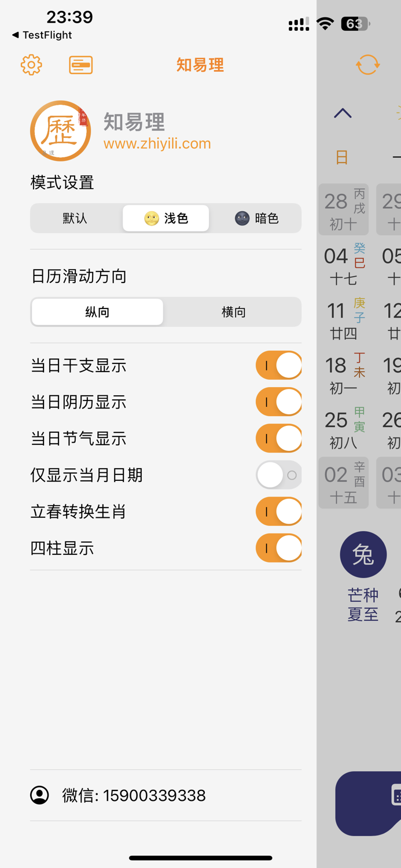This screenshot has height=868, width=401.
Task: Switch calendar sliding direction to 横向
Action: pos(233,311)
